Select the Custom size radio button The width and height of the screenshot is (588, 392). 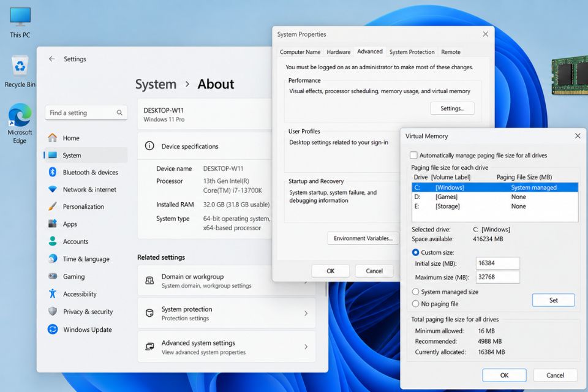pyautogui.click(x=415, y=252)
